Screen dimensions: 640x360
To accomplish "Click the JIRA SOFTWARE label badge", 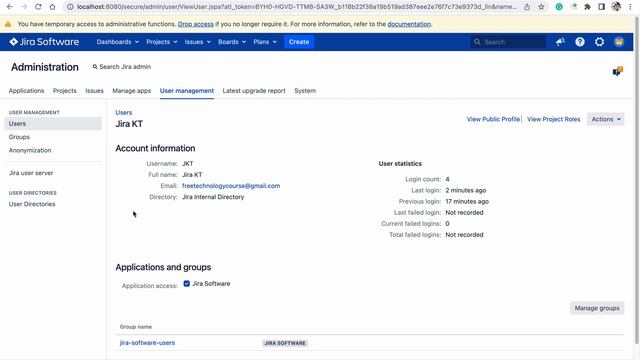I will pyautogui.click(x=285, y=343).
